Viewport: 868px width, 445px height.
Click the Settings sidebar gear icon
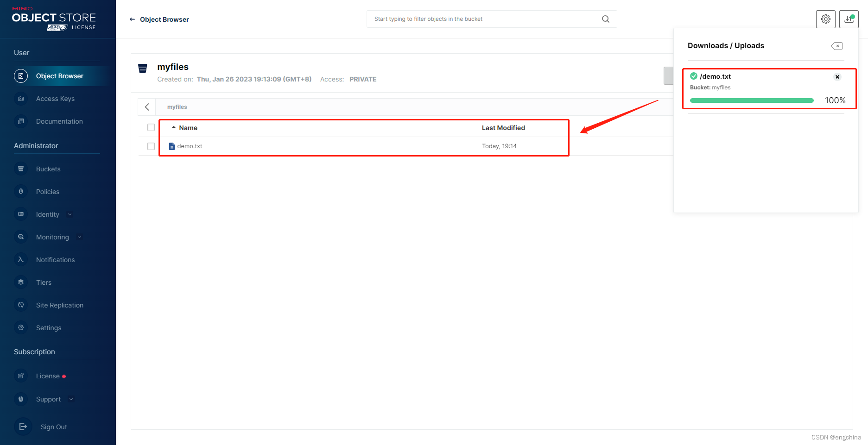(21, 328)
